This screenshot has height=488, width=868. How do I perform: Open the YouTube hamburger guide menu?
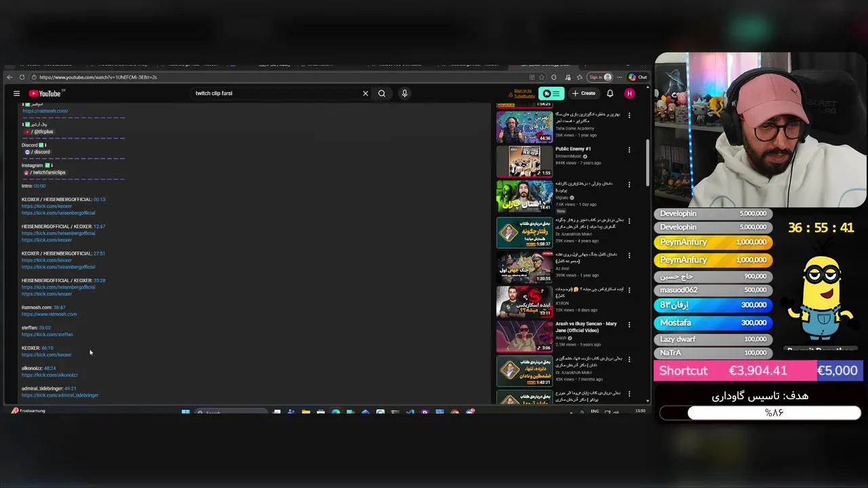tap(17, 94)
